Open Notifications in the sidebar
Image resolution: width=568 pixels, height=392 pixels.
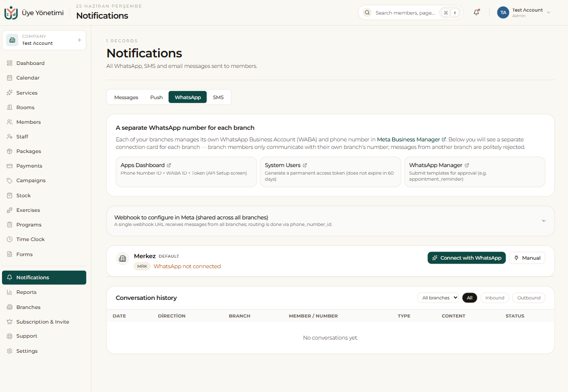(44, 278)
